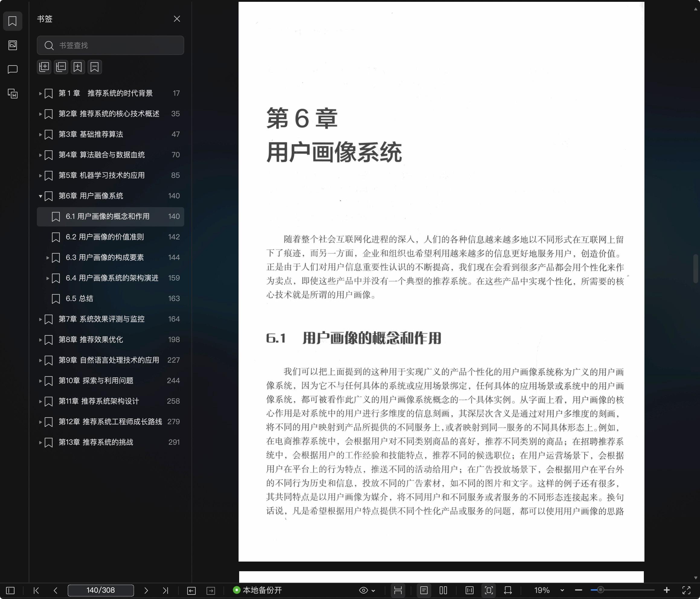
Task: Go to 第11章 推荐系统架构设计
Action: tap(111, 401)
